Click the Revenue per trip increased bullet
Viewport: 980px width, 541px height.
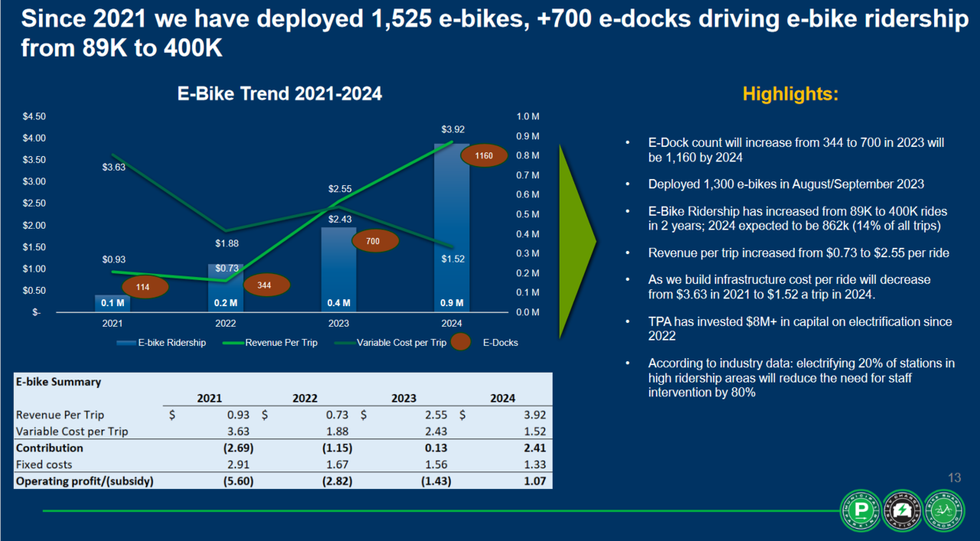pyautogui.click(x=799, y=253)
